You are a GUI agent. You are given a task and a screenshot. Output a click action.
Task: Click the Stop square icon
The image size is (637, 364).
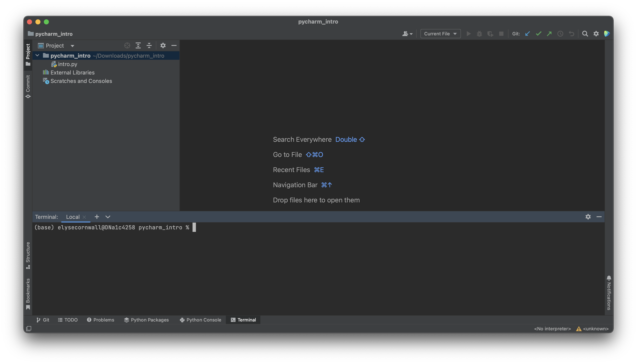point(501,33)
